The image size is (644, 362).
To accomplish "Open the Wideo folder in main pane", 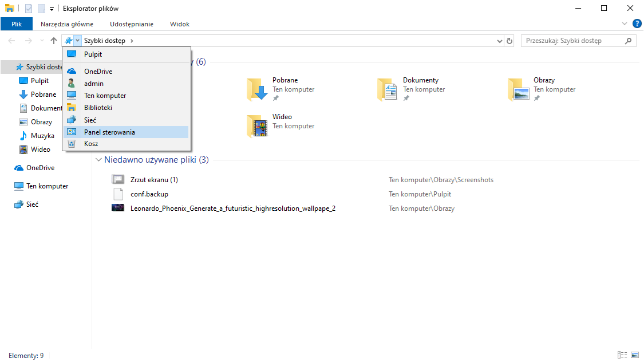I will [x=258, y=126].
